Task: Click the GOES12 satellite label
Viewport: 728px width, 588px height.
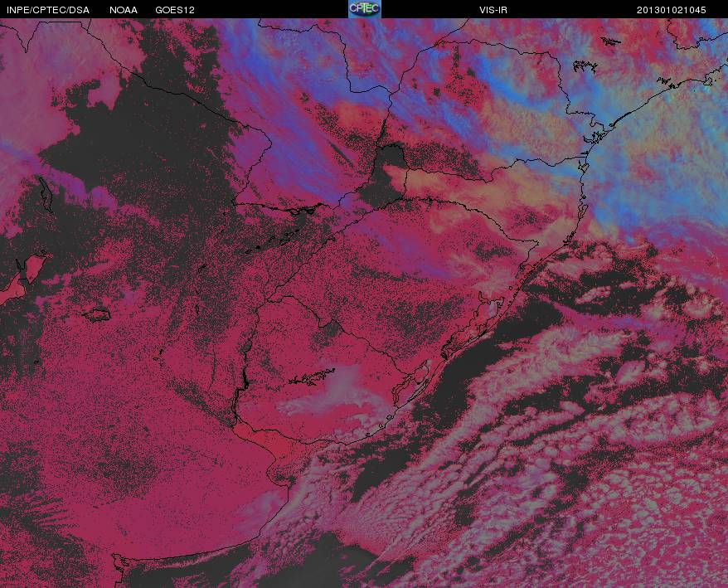Action: (x=175, y=10)
